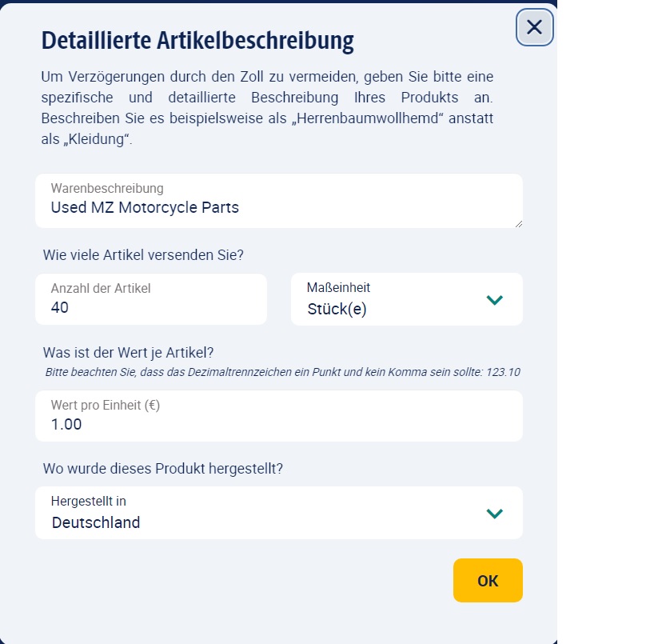Click the Detaillierte Artikelbeschreibung heading
The width and height of the screenshot is (646, 644).
(197, 40)
